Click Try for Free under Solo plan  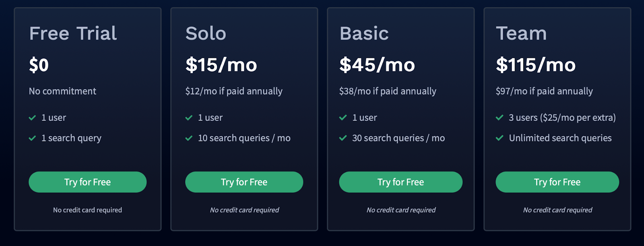244,182
